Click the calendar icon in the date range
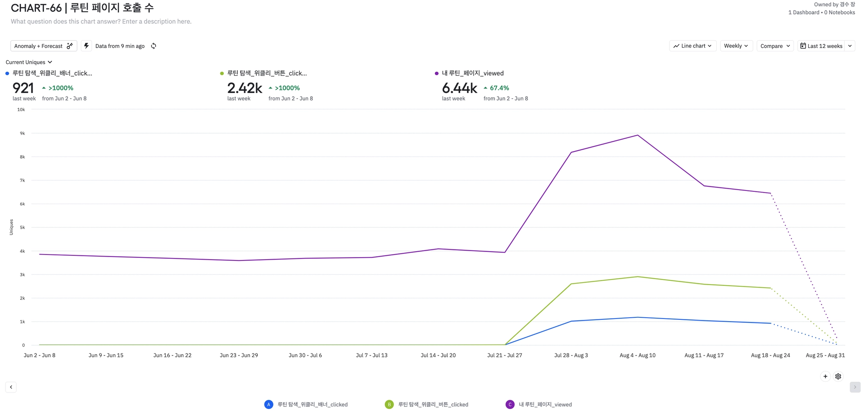 tap(803, 46)
